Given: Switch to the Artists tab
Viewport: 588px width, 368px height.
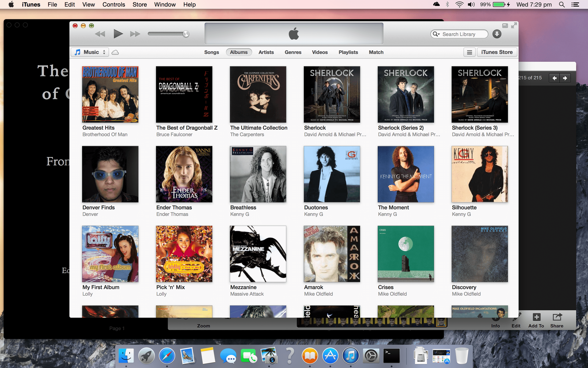Looking at the screenshot, I should tap(266, 52).
